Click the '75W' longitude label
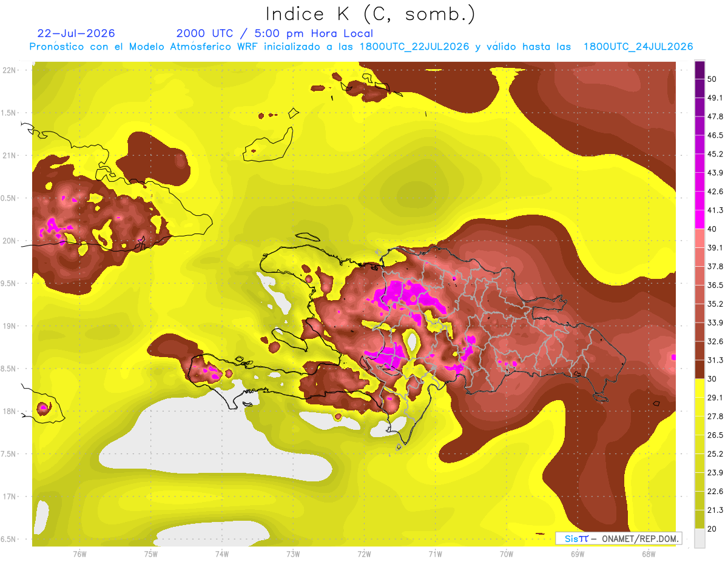 click(x=151, y=554)
